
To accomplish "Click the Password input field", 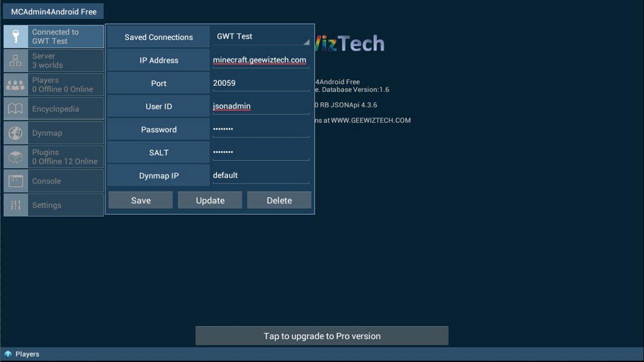I will [x=261, y=130].
